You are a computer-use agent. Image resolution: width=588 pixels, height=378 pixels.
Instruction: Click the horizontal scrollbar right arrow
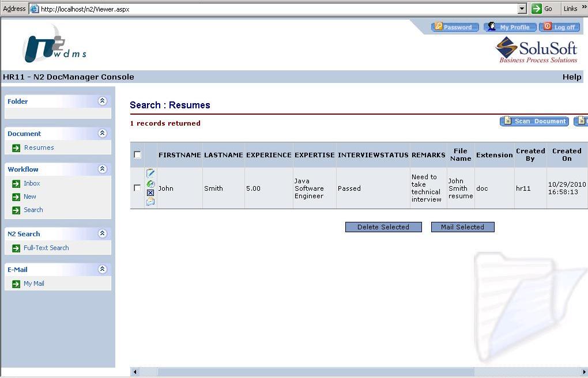tap(583, 372)
